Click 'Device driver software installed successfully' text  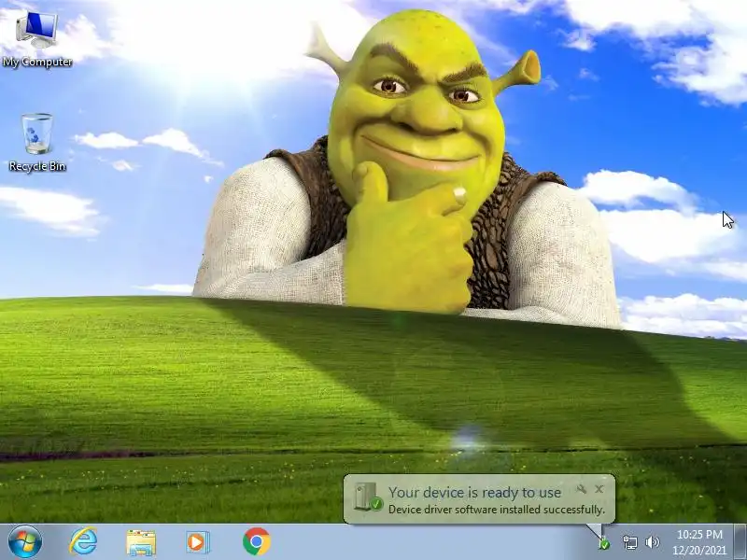point(497,510)
